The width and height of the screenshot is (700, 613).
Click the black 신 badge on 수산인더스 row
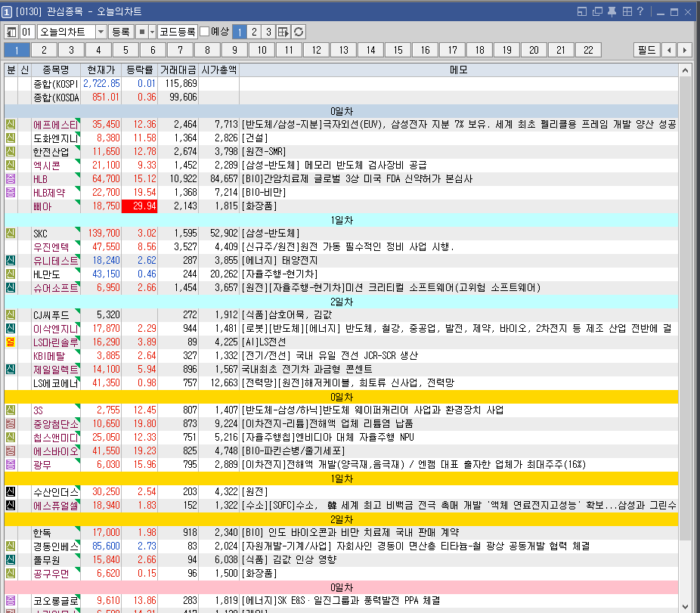click(11, 491)
